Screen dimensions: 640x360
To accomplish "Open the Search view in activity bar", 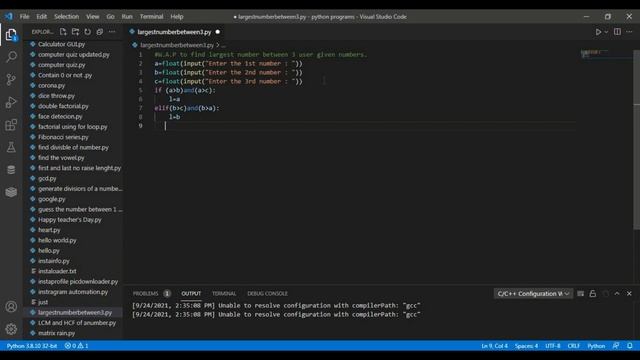I will tap(11, 56).
